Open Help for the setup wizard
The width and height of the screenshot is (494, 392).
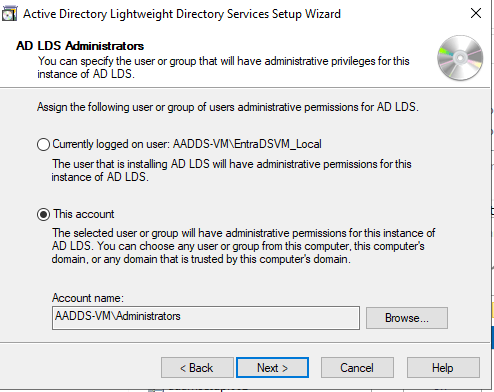(443, 368)
